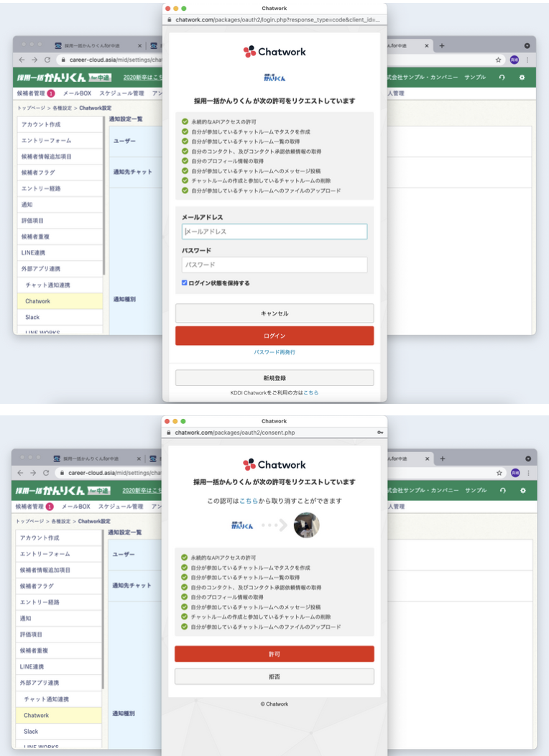Click the lock icon in login popup address bar
This screenshot has width=549, height=756.
169,20
